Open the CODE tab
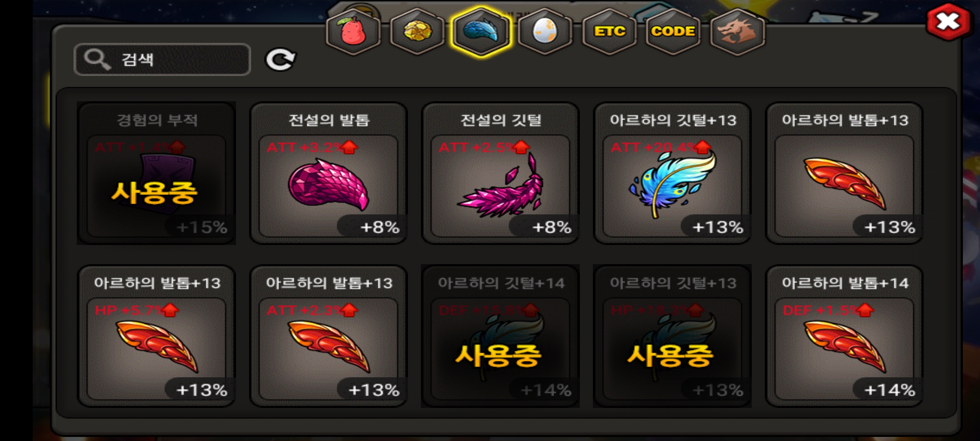This screenshot has width=980, height=441. point(673,32)
